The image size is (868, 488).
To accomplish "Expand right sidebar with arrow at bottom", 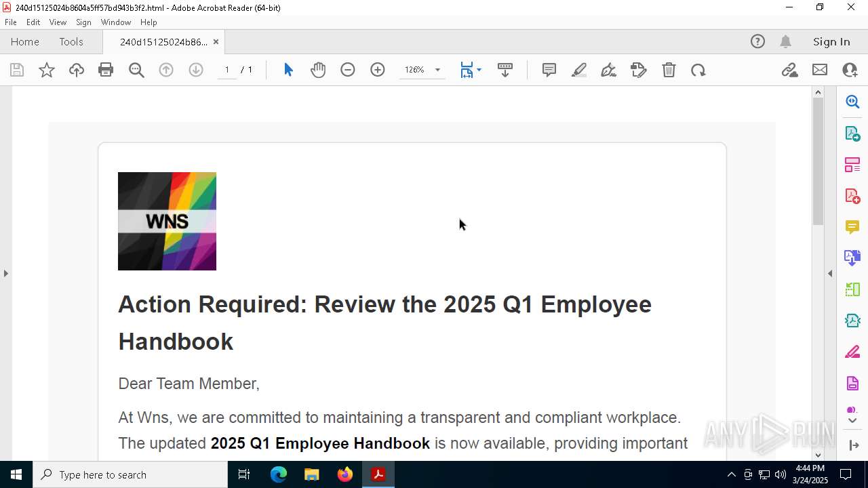I will coord(853,445).
